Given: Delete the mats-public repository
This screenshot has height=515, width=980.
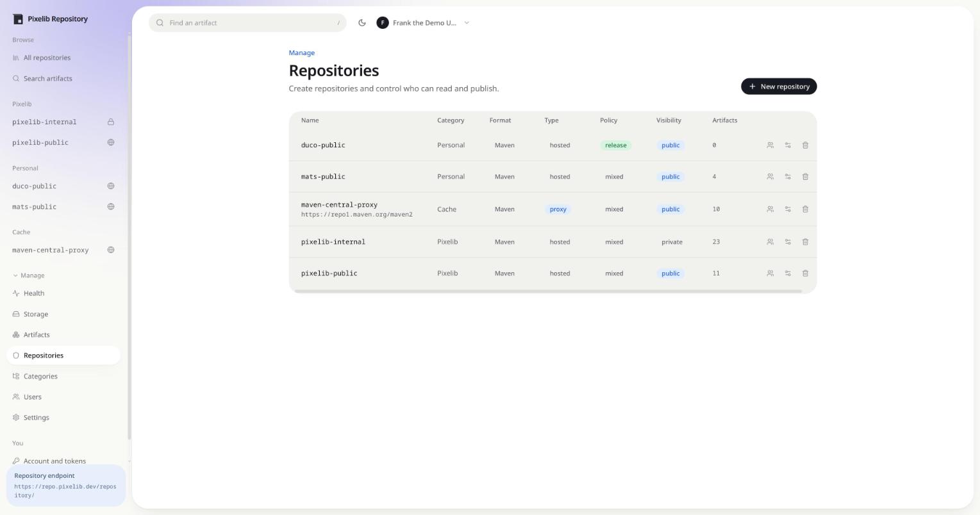Looking at the screenshot, I should pyautogui.click(x=805, y=177).
